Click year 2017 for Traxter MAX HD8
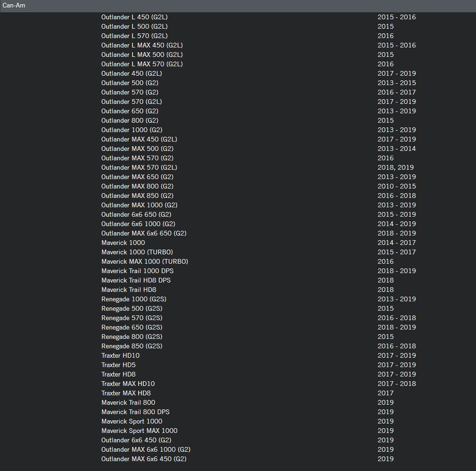 385,393
